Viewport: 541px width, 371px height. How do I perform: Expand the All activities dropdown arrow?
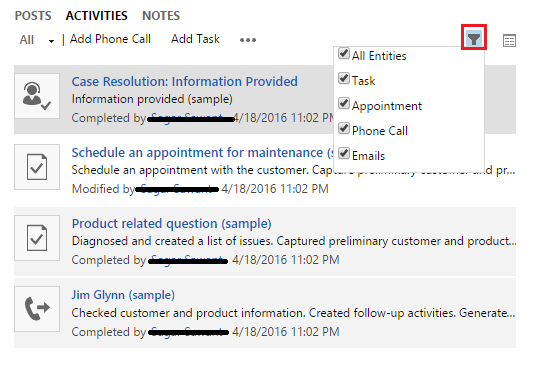[x=51, y=41]
